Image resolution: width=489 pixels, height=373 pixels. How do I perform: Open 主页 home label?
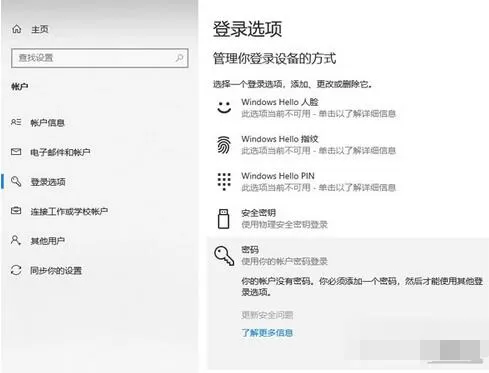[40, 29]
